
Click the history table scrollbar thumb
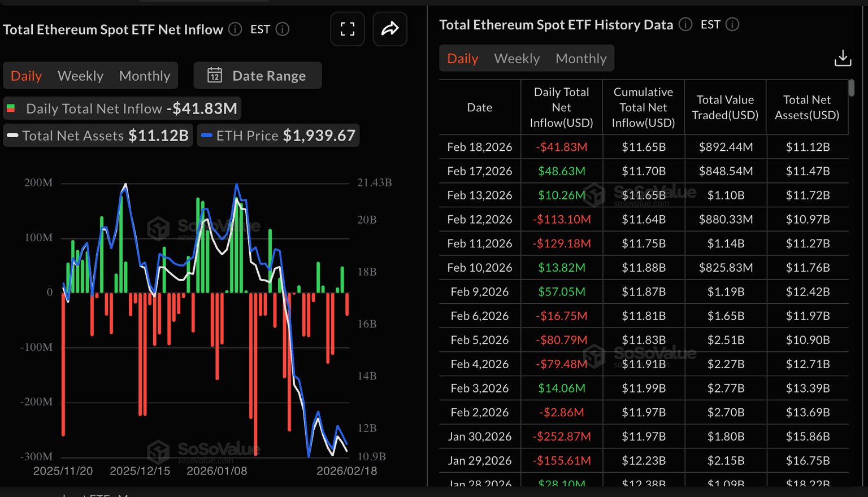pos(852,88)
